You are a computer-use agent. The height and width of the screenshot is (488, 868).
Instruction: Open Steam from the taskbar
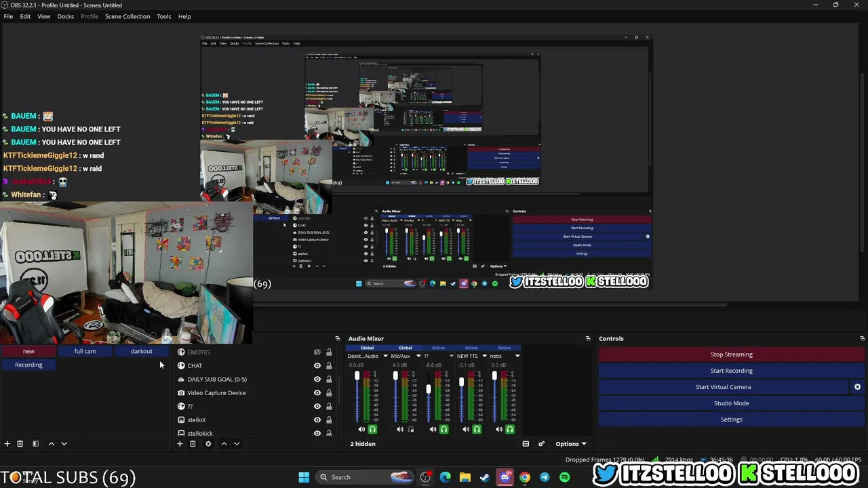(x=485, y=477)
